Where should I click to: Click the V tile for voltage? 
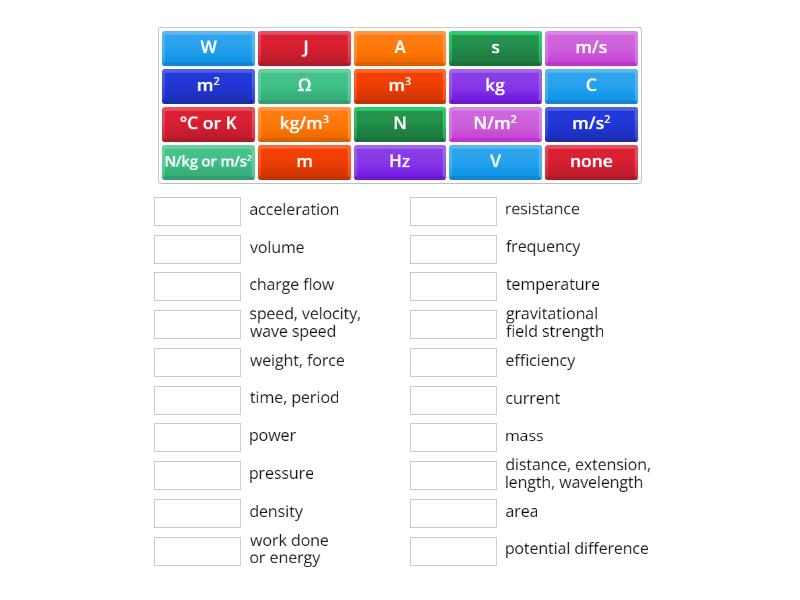pos(495,161)
